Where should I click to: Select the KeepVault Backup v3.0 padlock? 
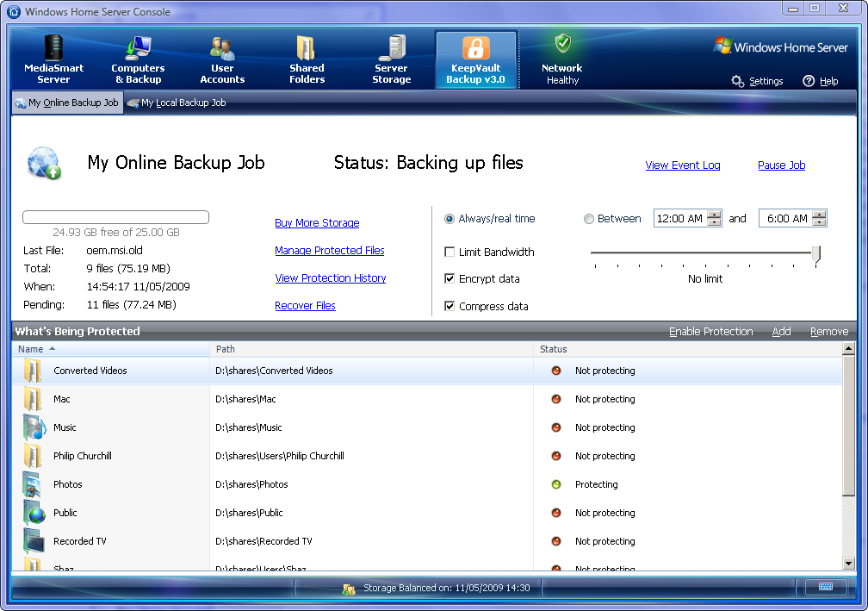476,47
